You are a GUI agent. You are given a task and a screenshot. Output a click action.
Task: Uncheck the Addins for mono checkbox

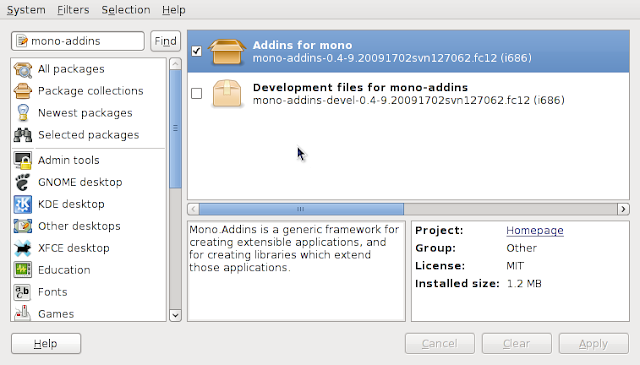click(x=196, y=51)
